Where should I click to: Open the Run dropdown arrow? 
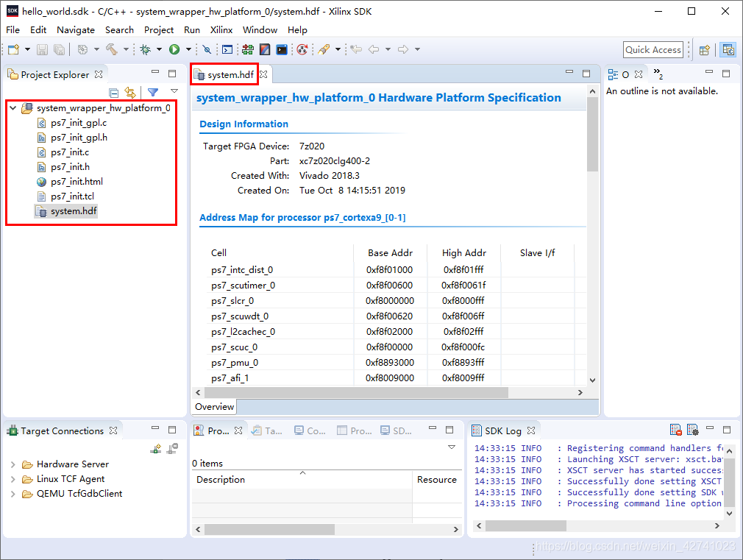(x=188, y=49)
